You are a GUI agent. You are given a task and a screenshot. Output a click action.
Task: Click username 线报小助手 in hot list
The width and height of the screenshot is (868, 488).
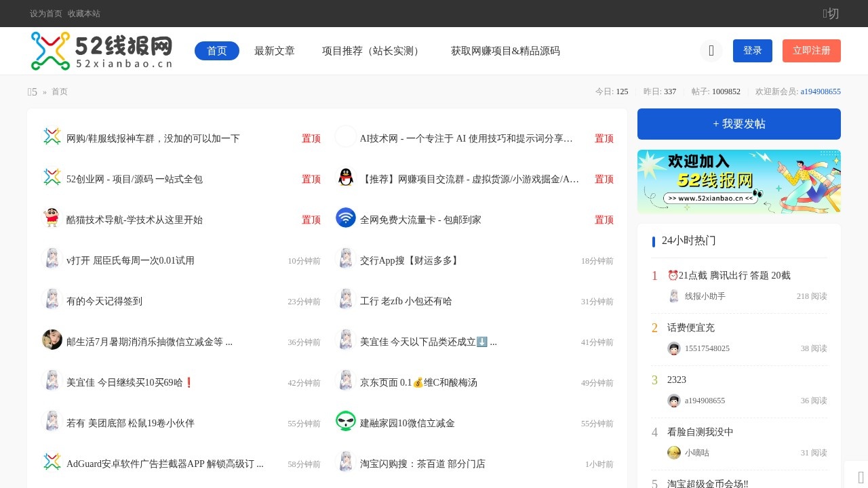pos(705,296)
